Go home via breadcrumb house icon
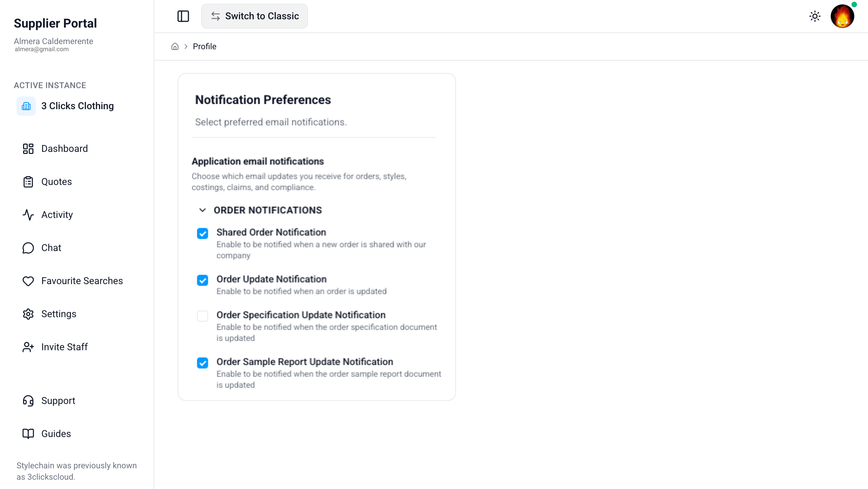This screenshot has width=868, height=489. 175,46
